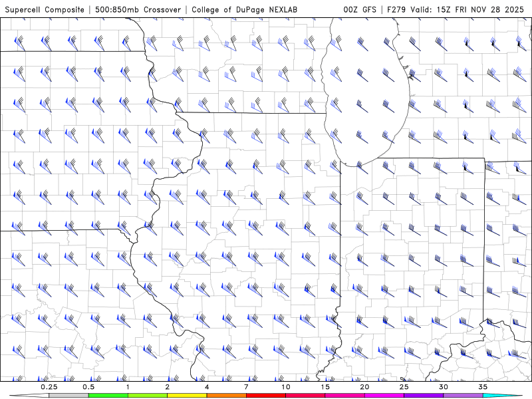The image size is (532, 399).
Task: Select the purple 25–30 color bar segment
Action: click(x=424, y=396)
